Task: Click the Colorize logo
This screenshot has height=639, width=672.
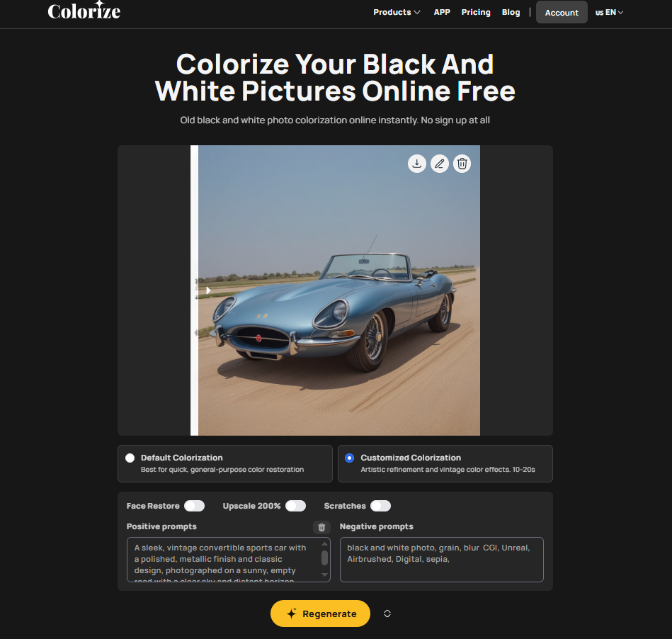Action: pyautogui.click(x=84, y=11)
